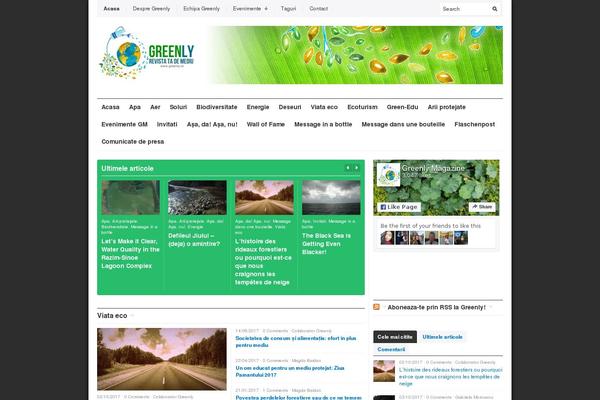Open the Flaschenpost category
The height and width of the screenshot is (400, 600).
474,124
